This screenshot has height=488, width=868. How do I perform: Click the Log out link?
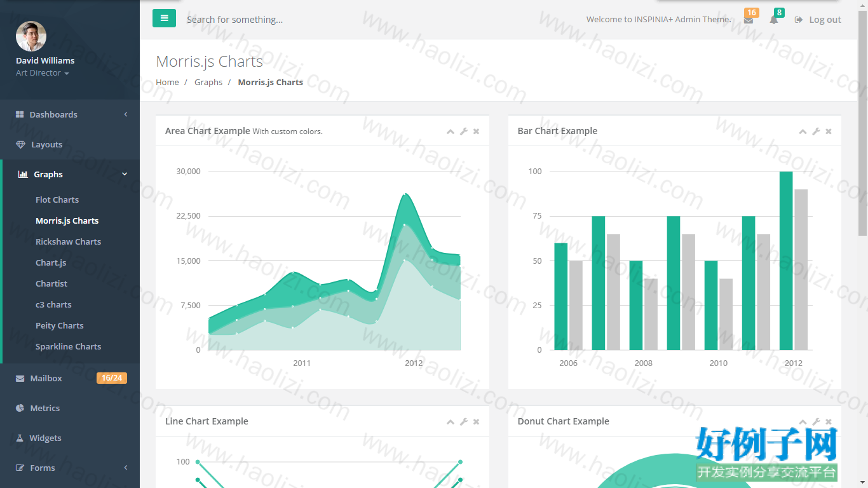818,20
